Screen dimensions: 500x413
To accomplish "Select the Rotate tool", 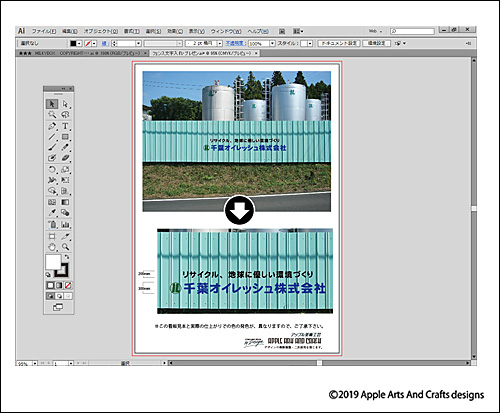I will point(52,169).
